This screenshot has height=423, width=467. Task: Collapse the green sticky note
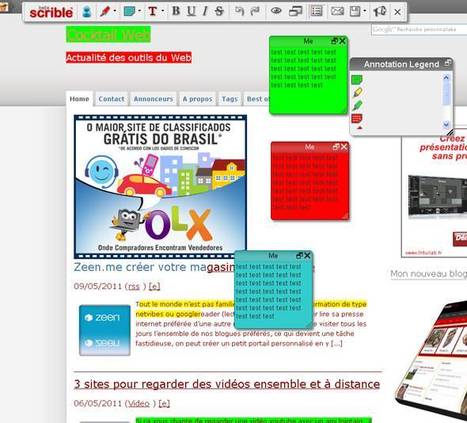click(x=334, y=41)
